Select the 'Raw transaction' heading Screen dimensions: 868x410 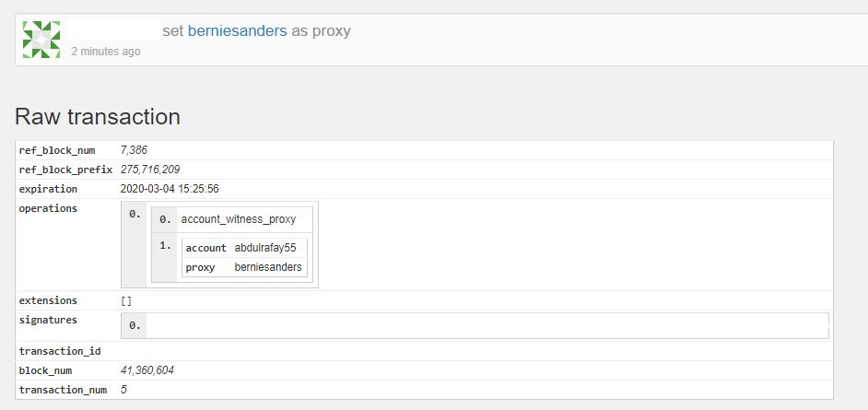(98, 117)
